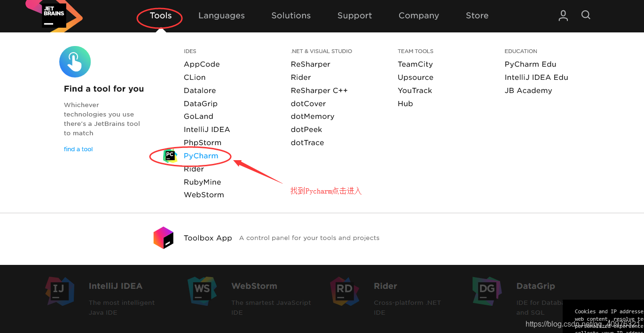Image resolution: width=644 pixels, height=333 pixels.
Task: Select Upsource under Team Tools
Action: point(416,77)
